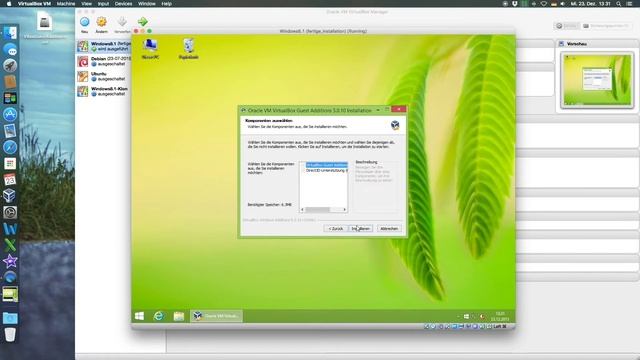Click left arrow of component list scrollbar
Screen dimensions: 640x360
[302, 210]
